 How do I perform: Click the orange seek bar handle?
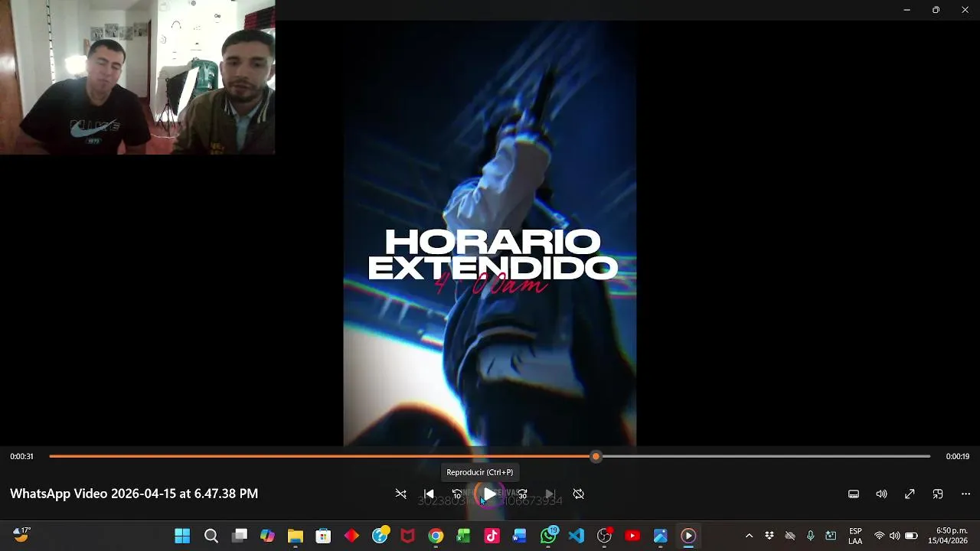coord(596,456)
